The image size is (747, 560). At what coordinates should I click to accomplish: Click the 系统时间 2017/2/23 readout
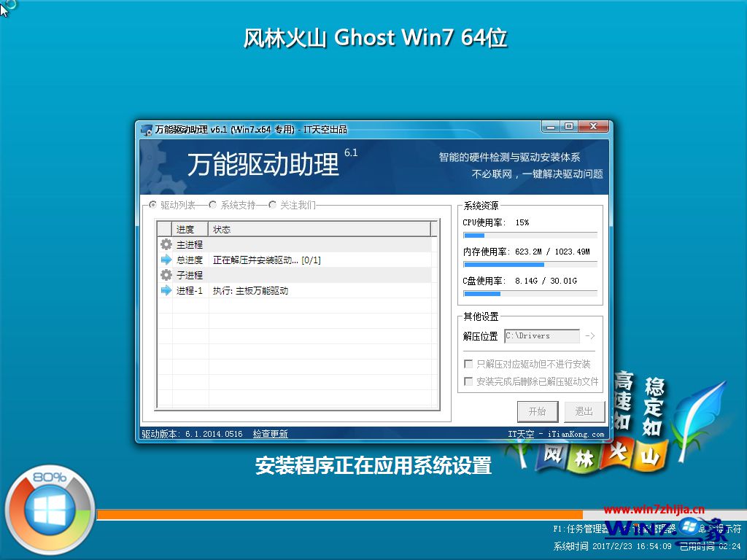tap(612, 546)
